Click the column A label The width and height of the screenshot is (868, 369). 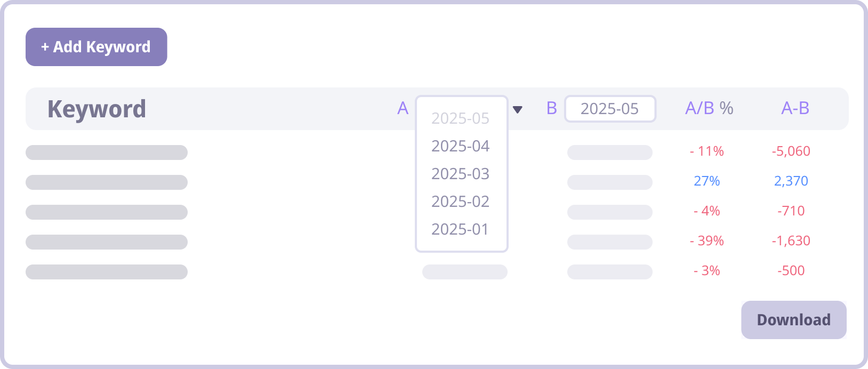point(403,108)
